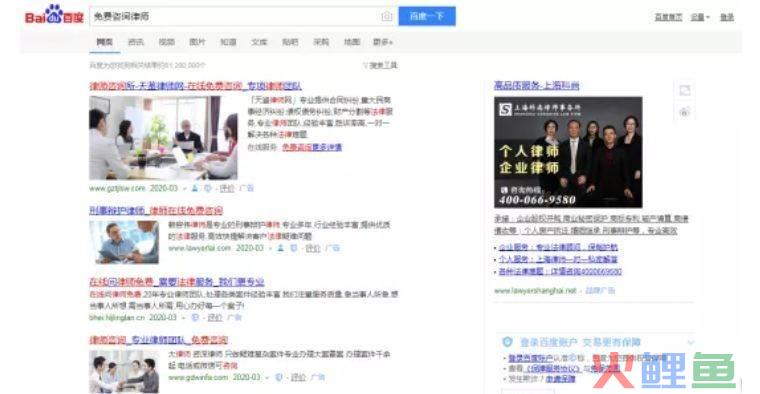Open the first result title 律师咨询所-天盈律师网
This screenshot has width=760, height=394.
[x=195, y=86]
